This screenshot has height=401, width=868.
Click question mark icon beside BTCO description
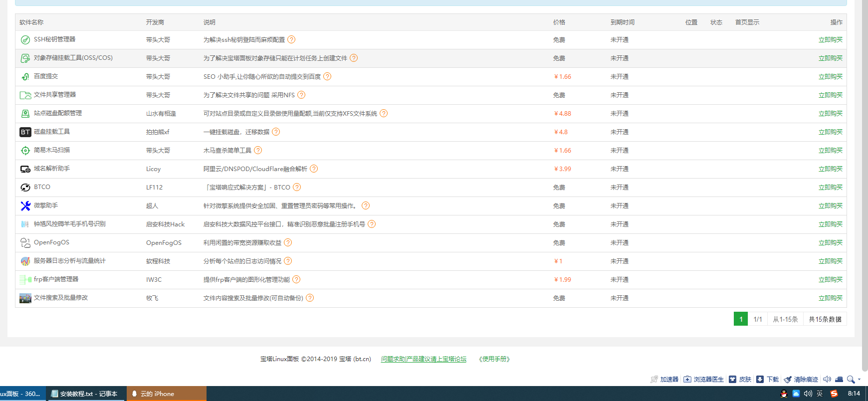[297, 187]
